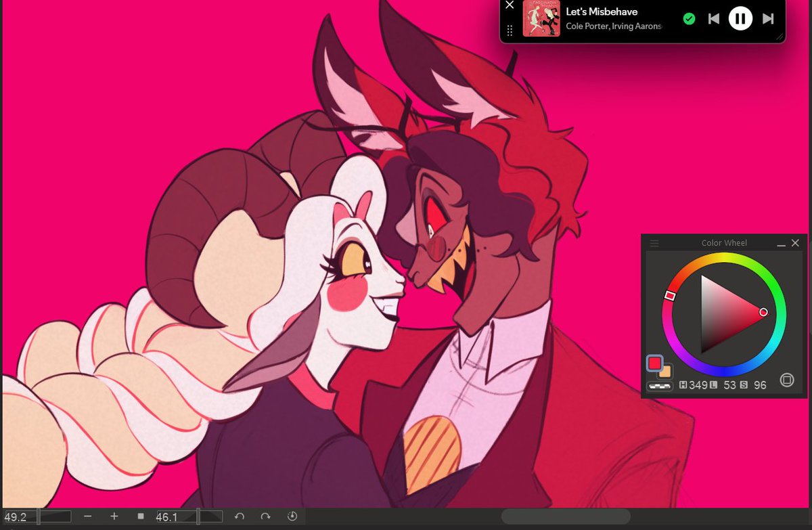Click the green saved-to-library checkmark

[x=689, y=19]
